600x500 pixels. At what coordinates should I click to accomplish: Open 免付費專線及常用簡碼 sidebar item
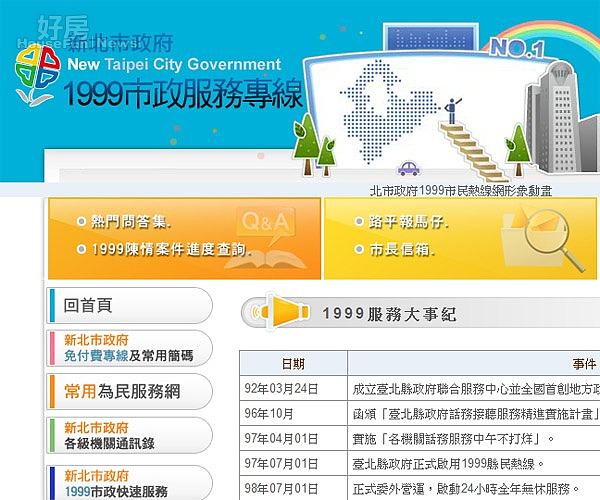pyautogui.click(x=129, y=348)
